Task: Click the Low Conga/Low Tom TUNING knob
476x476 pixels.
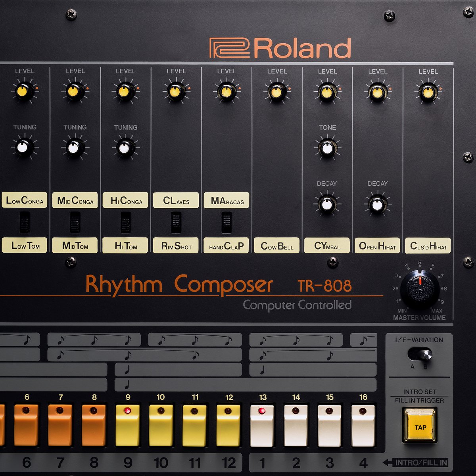Action: (x=24, y=147)
